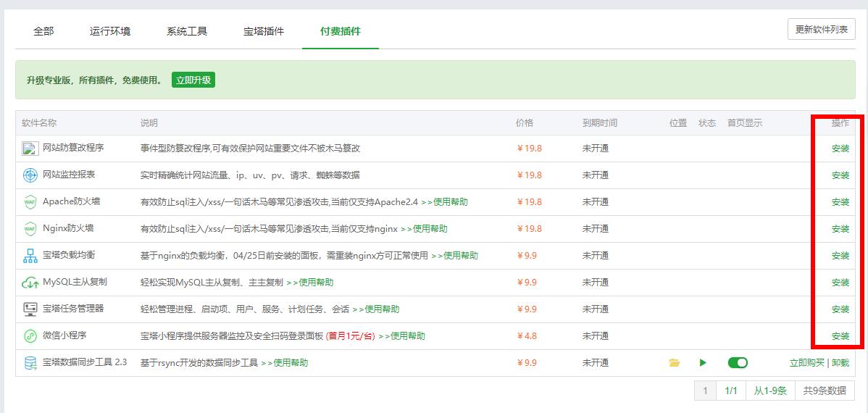Click 立即购买 for 宝塔数据同步工具

[807, 362]
